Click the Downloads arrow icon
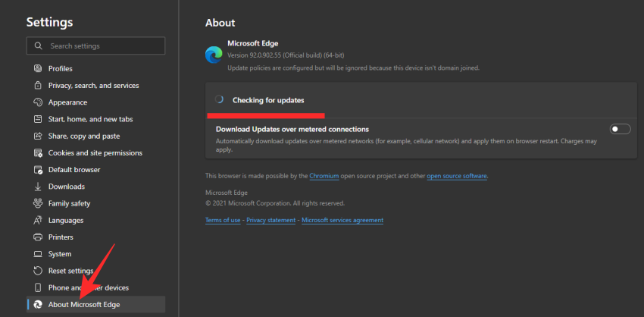Viewport: 644px width, 317px height. coord(38,187)
